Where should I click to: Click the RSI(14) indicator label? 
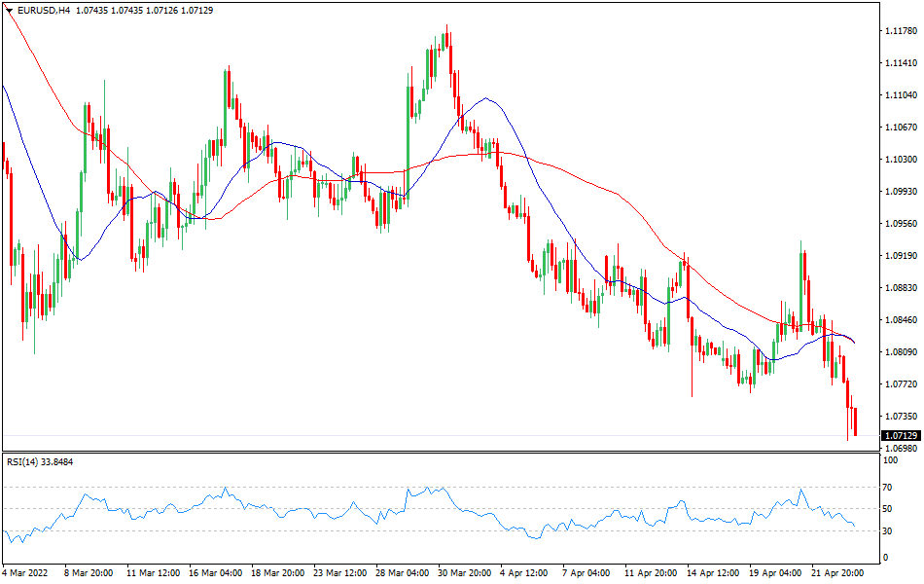point(25,459)
